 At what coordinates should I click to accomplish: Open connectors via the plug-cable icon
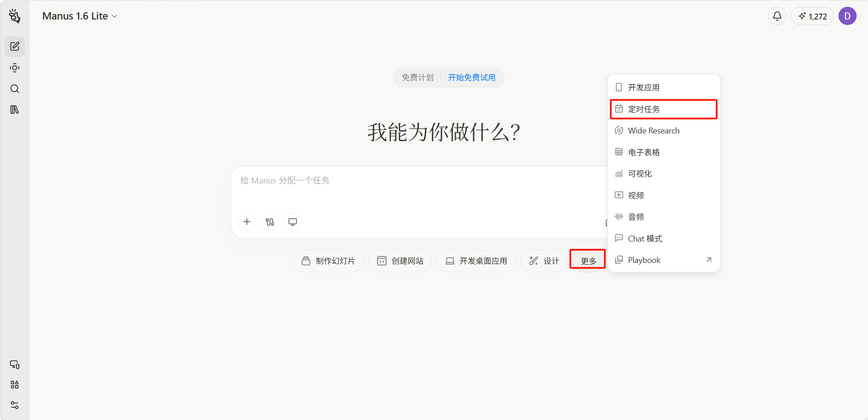[270, 222]
